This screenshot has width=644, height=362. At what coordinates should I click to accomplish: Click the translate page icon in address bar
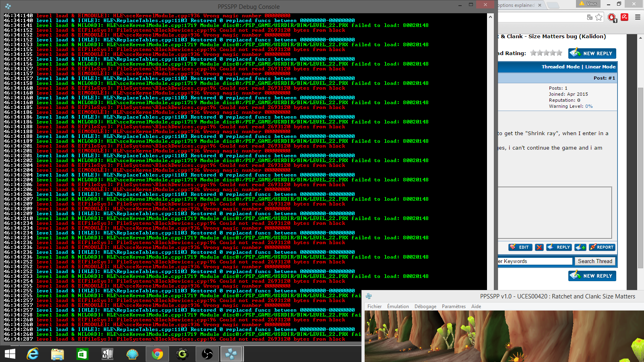pos(590,17)
